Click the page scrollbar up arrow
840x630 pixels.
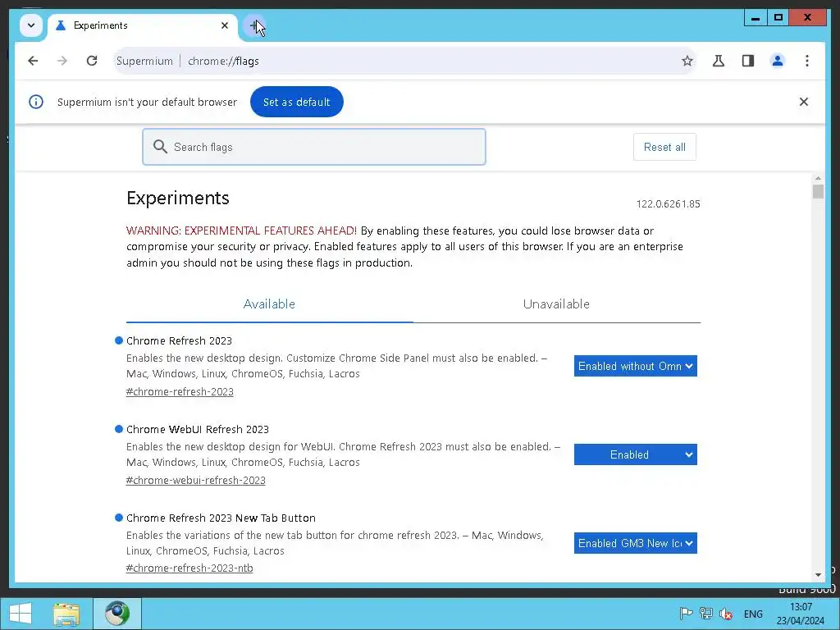pos(818,178)
